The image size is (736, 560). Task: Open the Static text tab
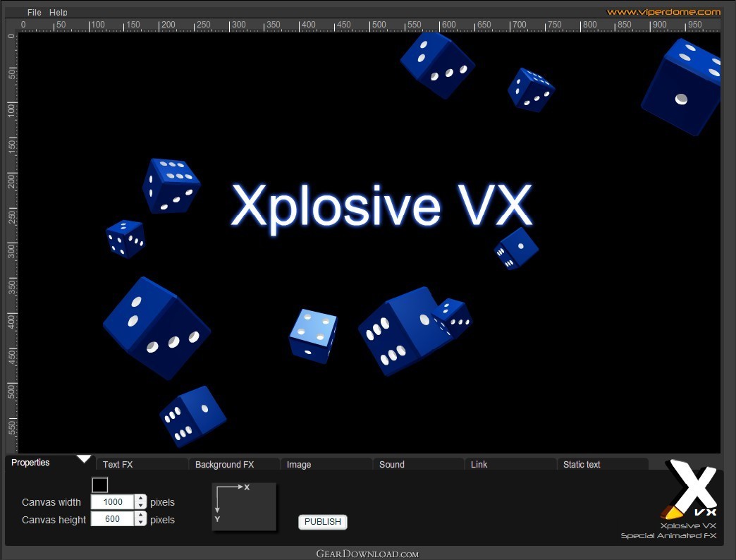click(602, 464)
